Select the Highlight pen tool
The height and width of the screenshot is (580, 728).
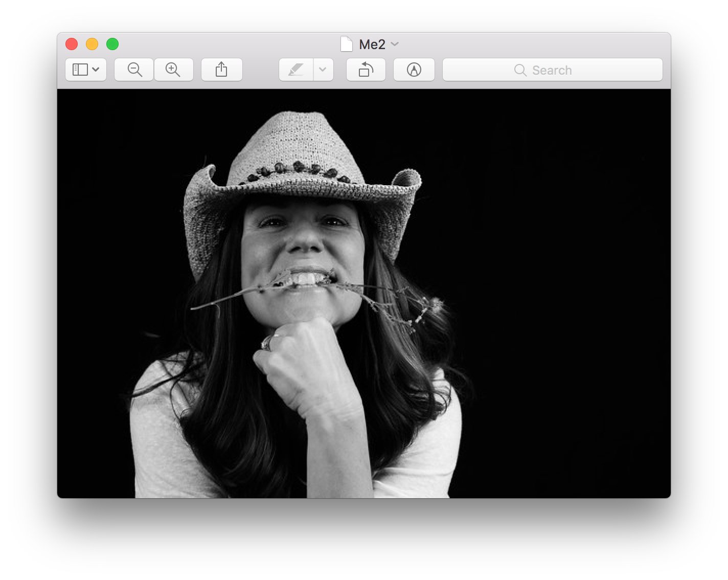(x=296, y=70)
